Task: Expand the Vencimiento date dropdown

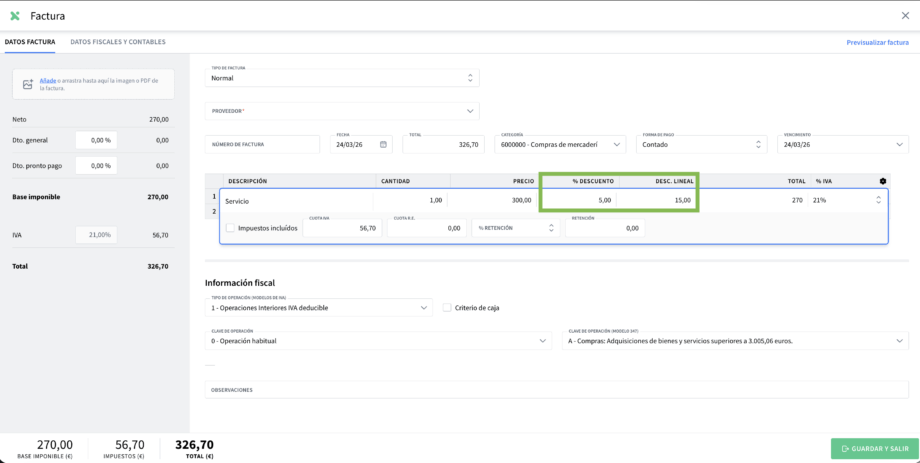Action: click(x=900, y=145)
